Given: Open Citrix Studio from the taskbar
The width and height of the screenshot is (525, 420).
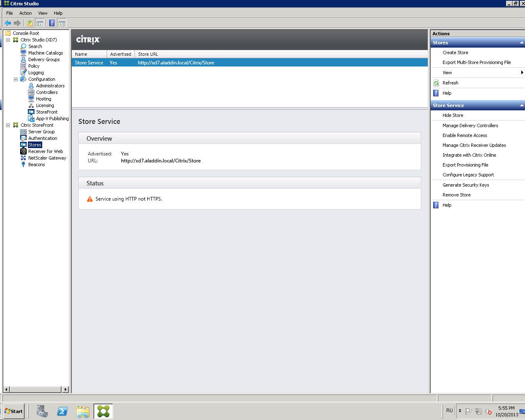Looking at the screenshot, I should pos(103,411).
